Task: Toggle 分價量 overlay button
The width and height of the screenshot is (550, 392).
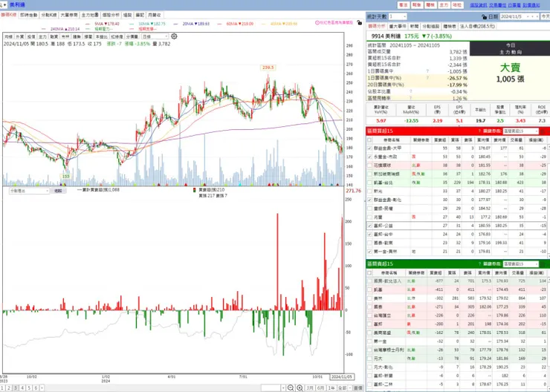Action: pos(132,36)
